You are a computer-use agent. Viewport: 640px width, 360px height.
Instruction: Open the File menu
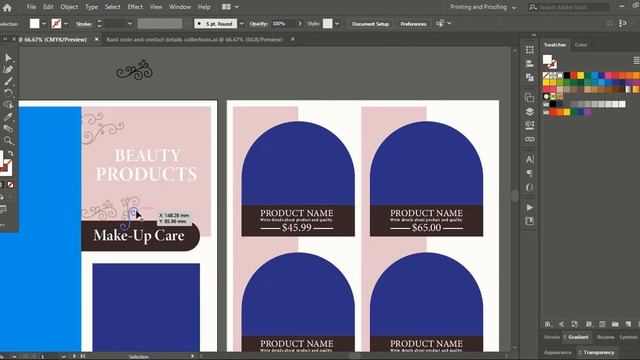pyautogui.click(x=31, y=7)
